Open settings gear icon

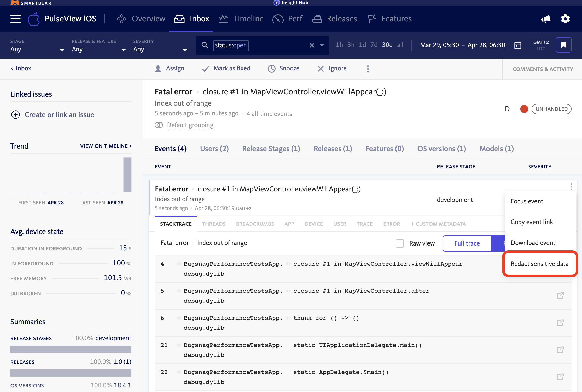tap(565, 19)
